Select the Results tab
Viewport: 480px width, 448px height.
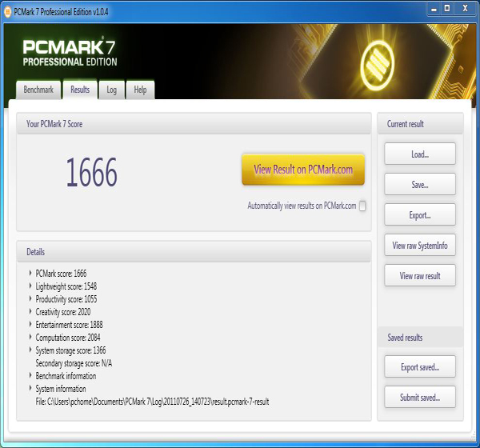point(80,90)
